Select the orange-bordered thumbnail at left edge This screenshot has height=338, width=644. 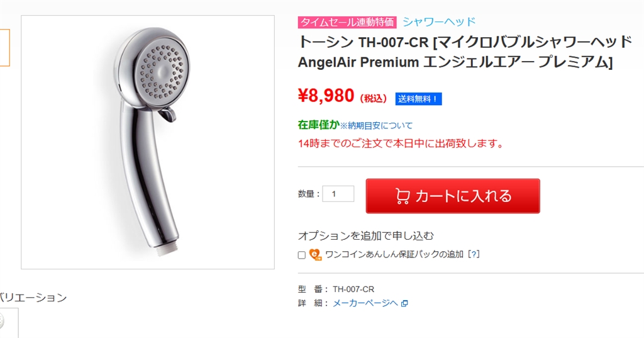4,48
